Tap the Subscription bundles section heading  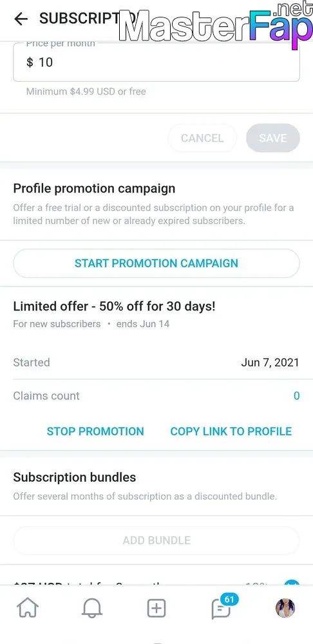74,477
